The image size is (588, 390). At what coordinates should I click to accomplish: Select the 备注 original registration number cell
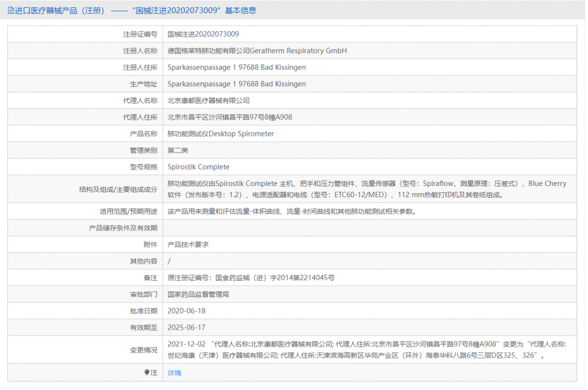250,277
